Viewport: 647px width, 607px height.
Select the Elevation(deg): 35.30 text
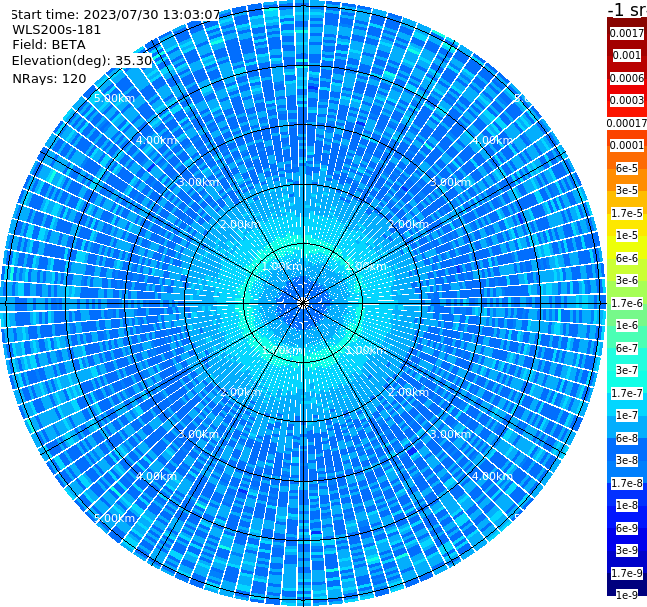[x=82, y=61]
